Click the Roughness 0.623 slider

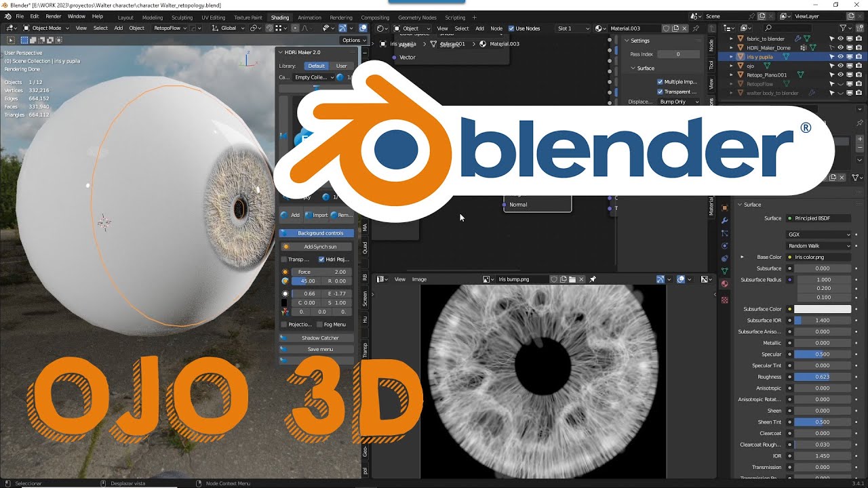click(x=822, y=377)
